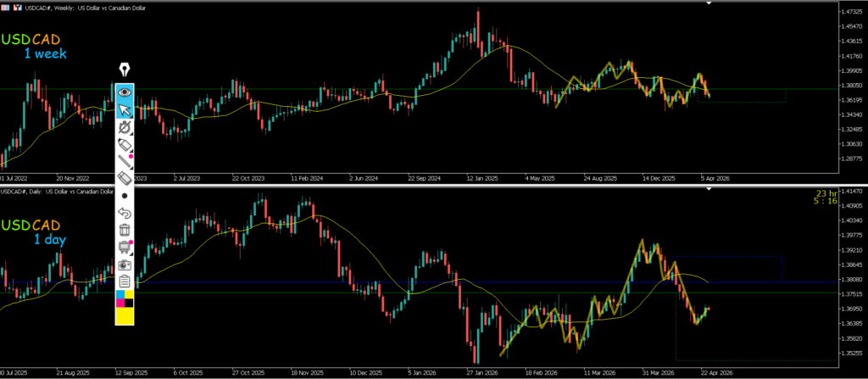Image resolution: width=868 pixels, height=379 pixels.
Task: Select the highlighter tool
Action: pyautogui.click(x=125, y=145)
